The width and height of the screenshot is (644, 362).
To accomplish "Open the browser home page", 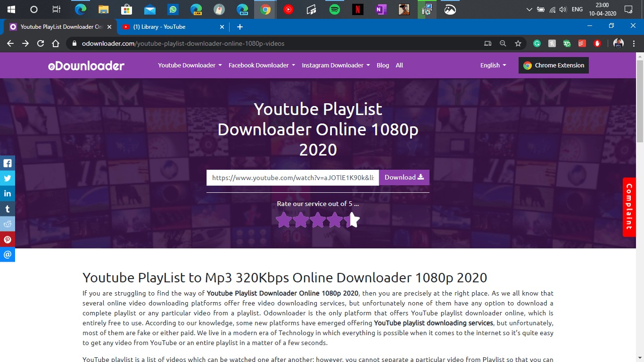I will click(x=56, y=43).
